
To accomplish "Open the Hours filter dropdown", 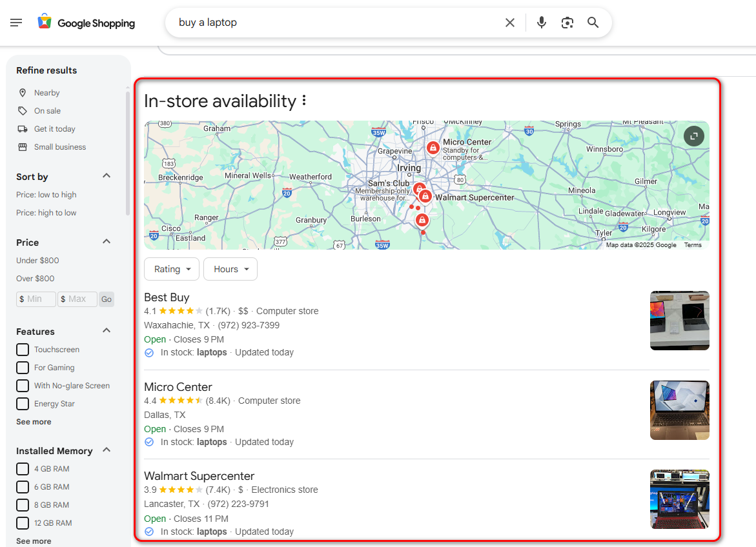I will click(230, 269).
